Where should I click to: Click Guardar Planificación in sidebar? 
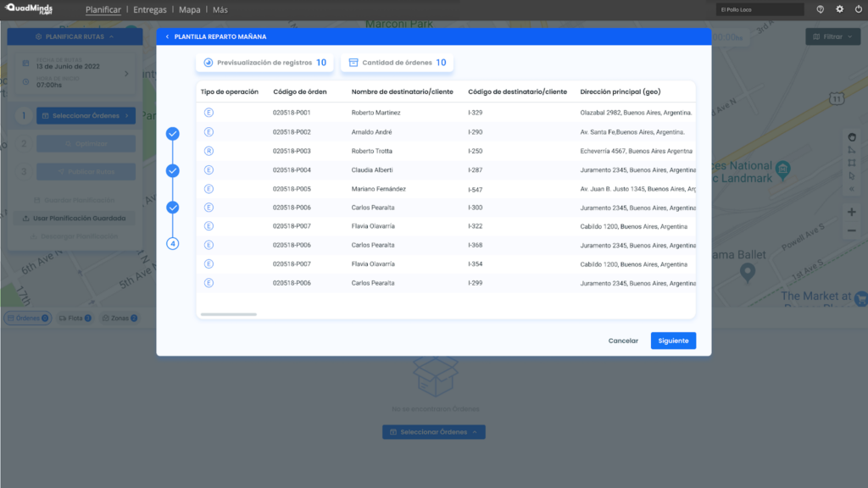tap(75, 200)
